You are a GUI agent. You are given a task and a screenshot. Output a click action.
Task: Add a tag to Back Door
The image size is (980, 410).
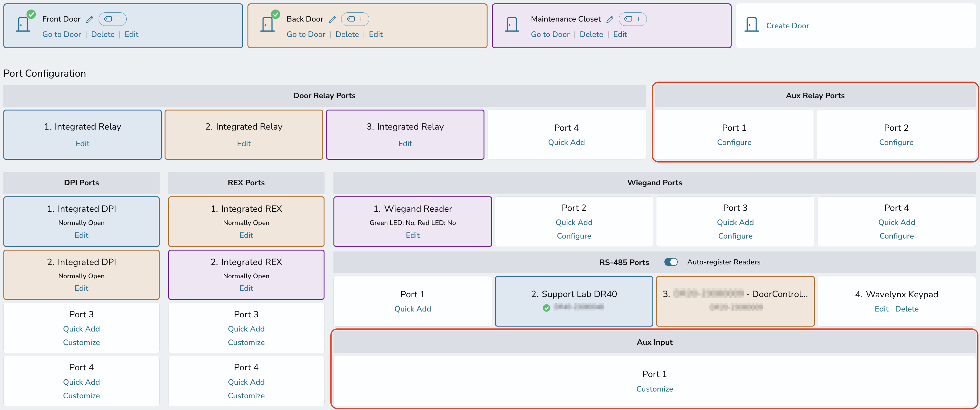click(355, 19)
